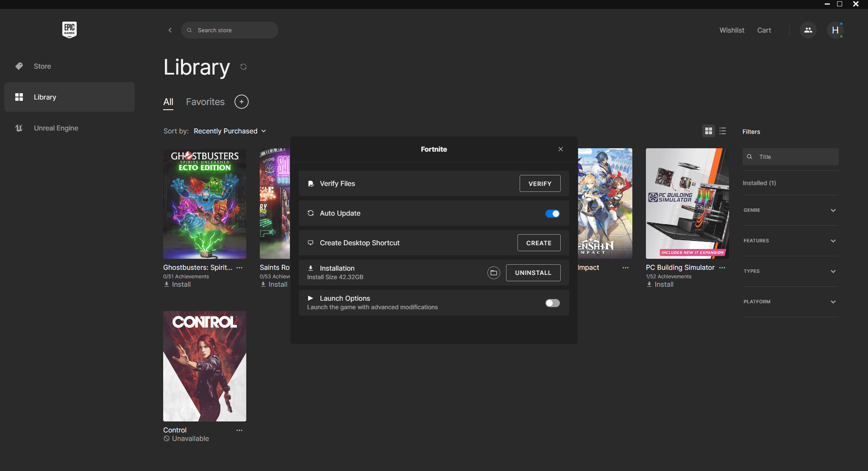Refresh the Library with the sync icon

click(x=243, y=67)
